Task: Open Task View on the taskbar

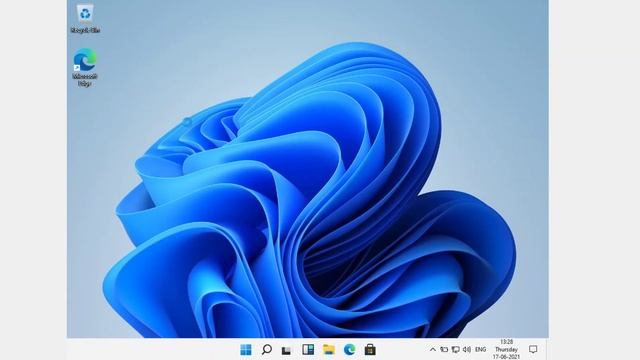Action: pos(287,350)
